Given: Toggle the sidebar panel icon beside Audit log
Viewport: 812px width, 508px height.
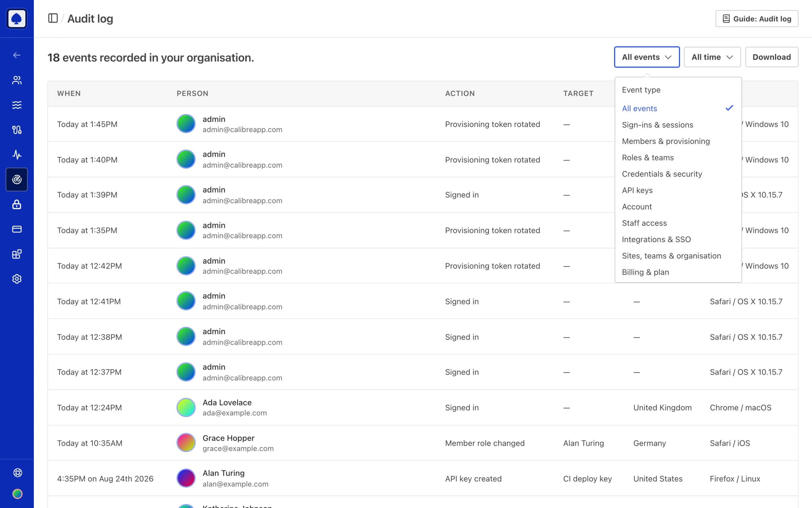Looking at the screenshot, I should [x=53, y=18].
